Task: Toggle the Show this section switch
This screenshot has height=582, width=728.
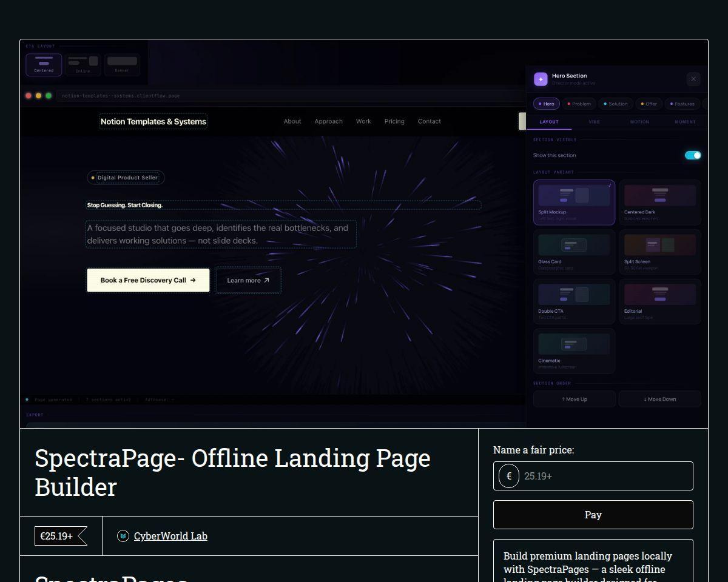Action: tap(693, 155)
